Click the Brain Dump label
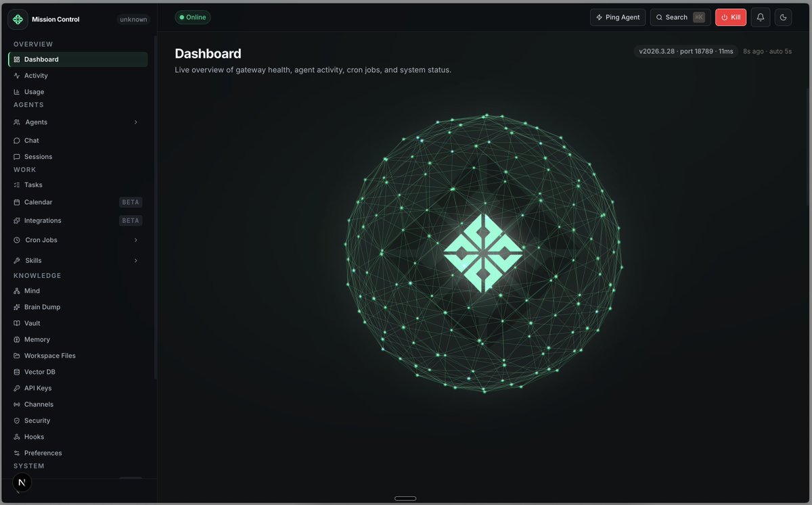Image resolution: width=812 pixels, height=505 pixels. click(x=42, y=307)
